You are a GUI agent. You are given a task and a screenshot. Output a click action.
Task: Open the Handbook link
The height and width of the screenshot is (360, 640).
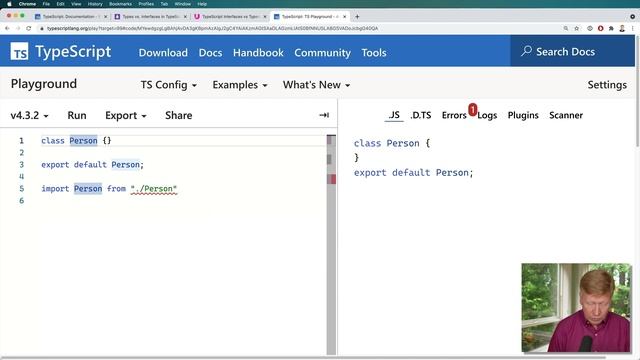258,53
